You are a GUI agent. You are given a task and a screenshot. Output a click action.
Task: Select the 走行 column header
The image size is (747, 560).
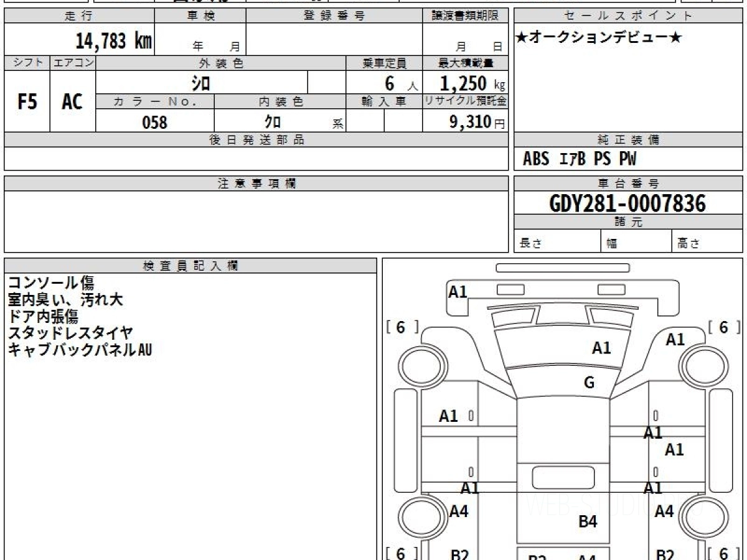click(x=78, y=16)
